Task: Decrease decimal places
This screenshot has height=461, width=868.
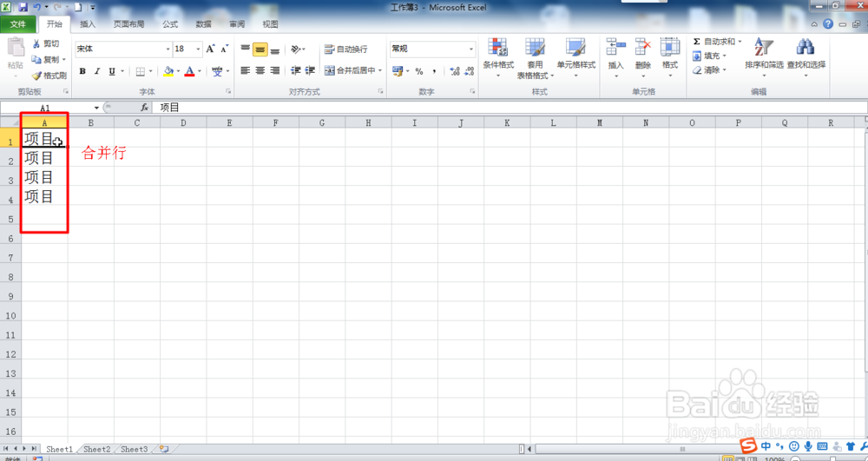Action: point(470,71)
